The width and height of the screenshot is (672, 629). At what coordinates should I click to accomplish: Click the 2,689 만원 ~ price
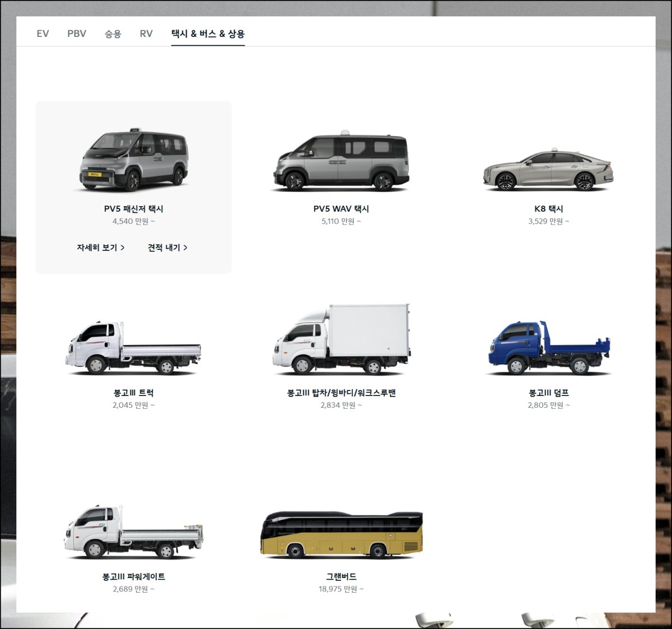pyautogui.click(x=134, y=589)
